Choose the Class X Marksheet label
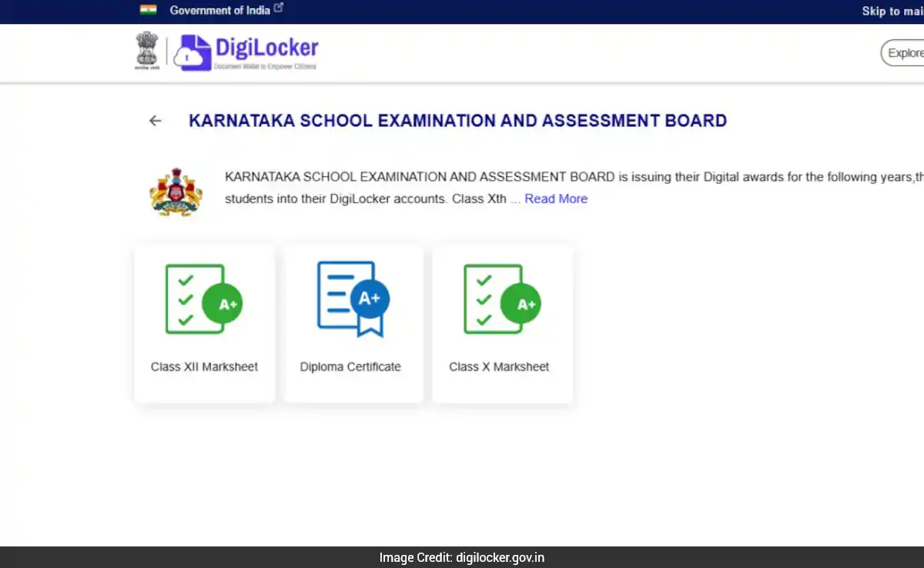 click(x=499, y=367)
